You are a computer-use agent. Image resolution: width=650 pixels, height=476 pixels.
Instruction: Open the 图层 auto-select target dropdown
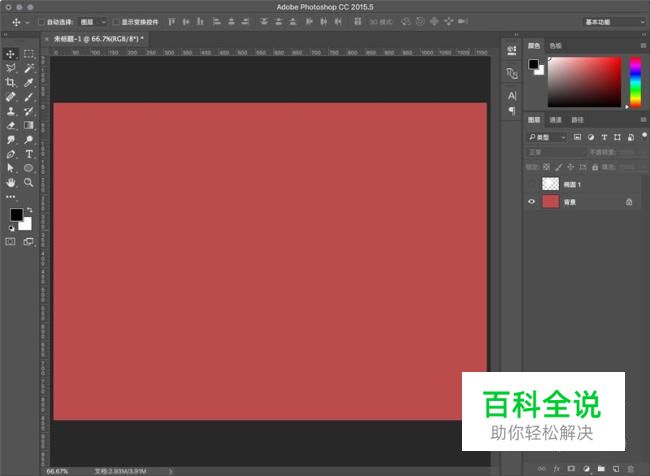(92, 21)
